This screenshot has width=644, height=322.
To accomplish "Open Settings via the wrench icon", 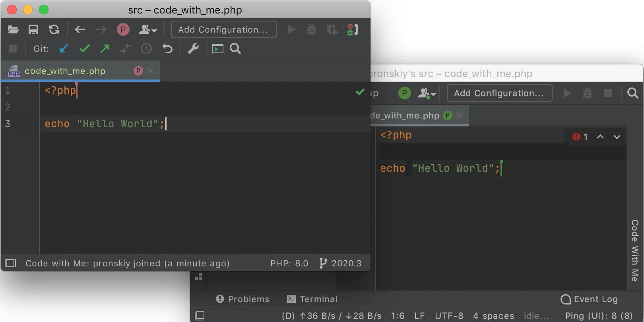I will (193, 48).
